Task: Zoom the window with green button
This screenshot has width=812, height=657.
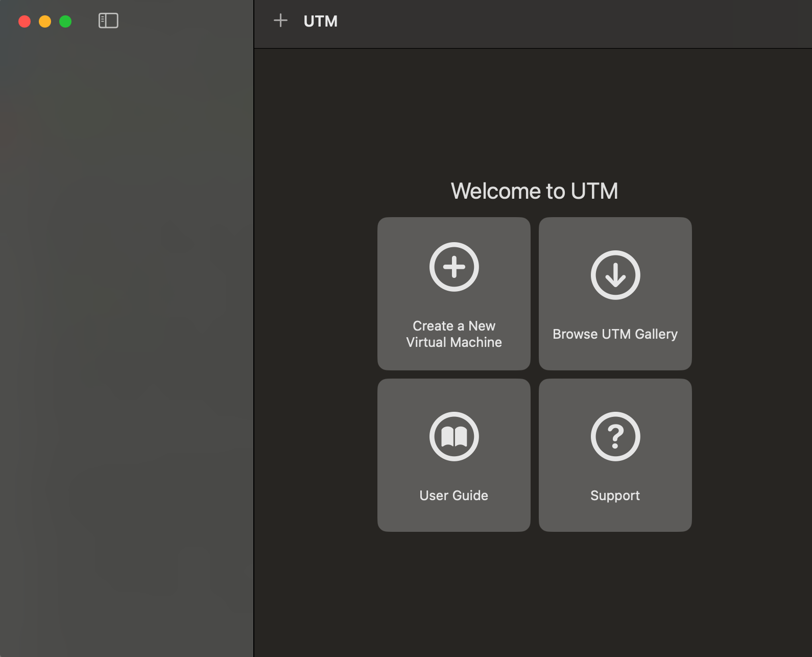Action: 65,21
